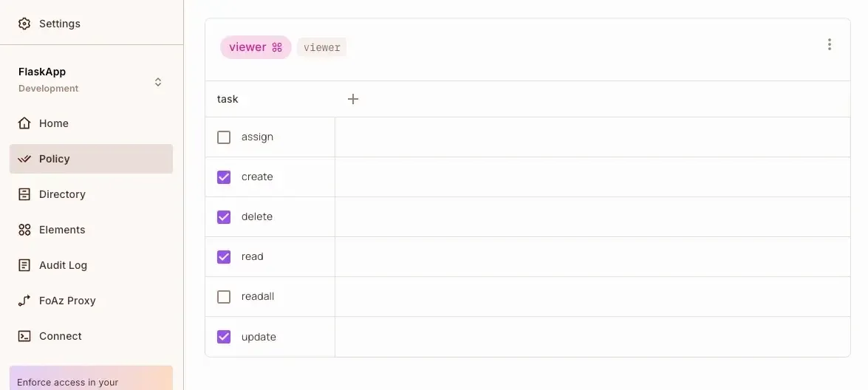
Task: Click the Audit Log icon
Action: [24, 265]
